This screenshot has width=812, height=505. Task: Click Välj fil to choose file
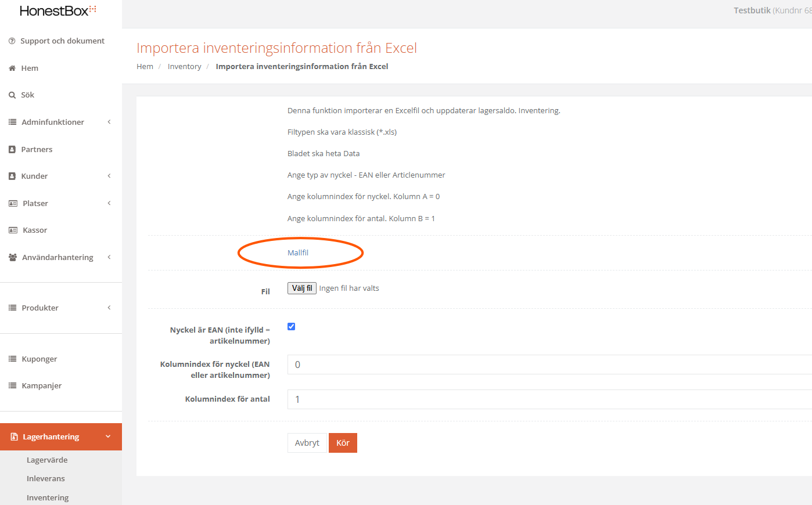302,288
